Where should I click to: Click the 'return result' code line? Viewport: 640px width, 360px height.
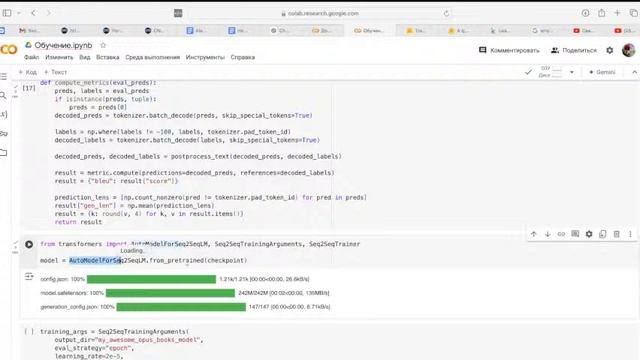pos(78,222)
